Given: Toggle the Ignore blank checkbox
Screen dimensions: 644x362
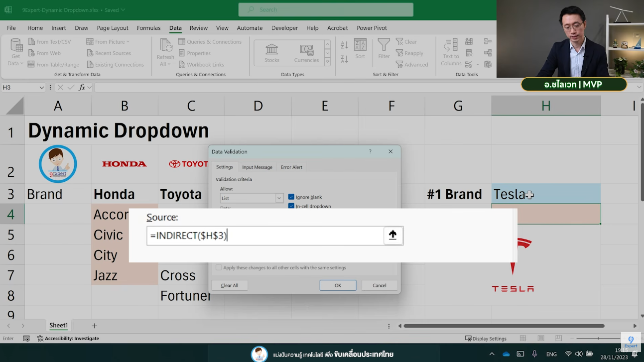Looking at the screenshot, I should [291, 197].
